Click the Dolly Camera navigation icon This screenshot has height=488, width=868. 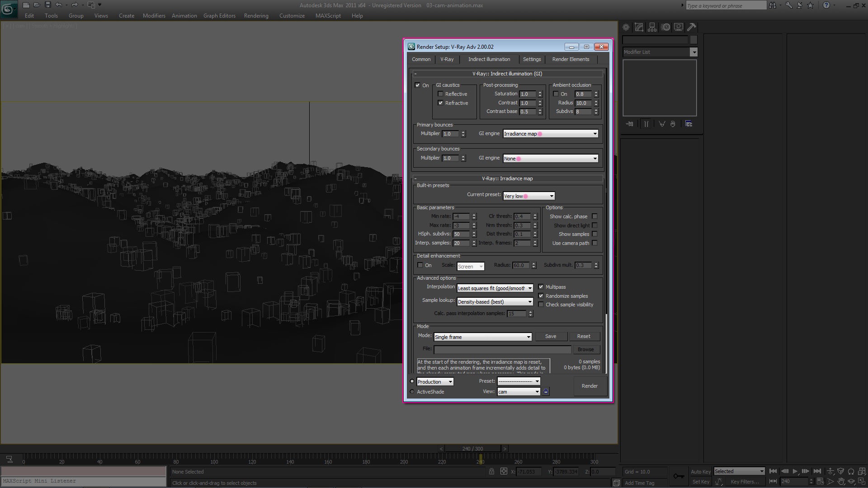[830, 471]
